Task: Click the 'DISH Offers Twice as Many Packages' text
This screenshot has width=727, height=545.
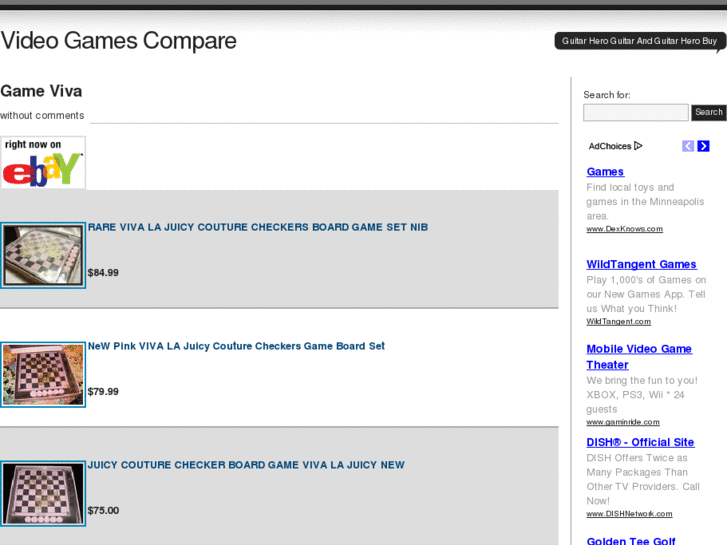Action: tap(643, 479)
